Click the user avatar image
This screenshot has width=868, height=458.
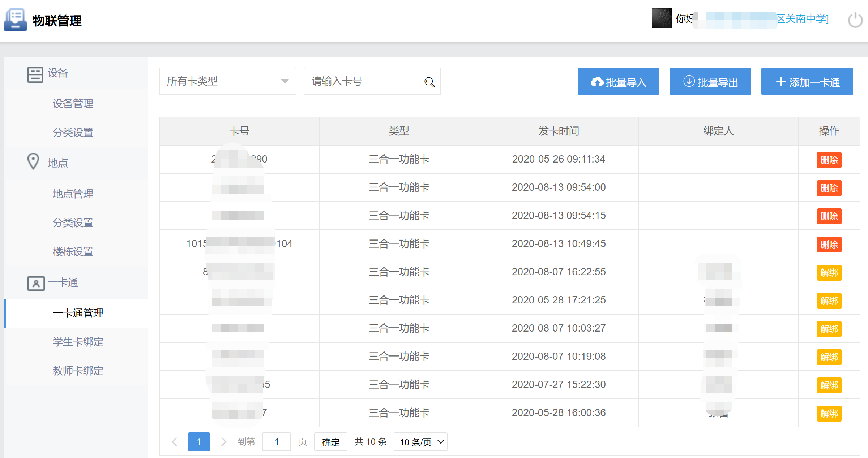pyautogui.click(x=662, y=18)
